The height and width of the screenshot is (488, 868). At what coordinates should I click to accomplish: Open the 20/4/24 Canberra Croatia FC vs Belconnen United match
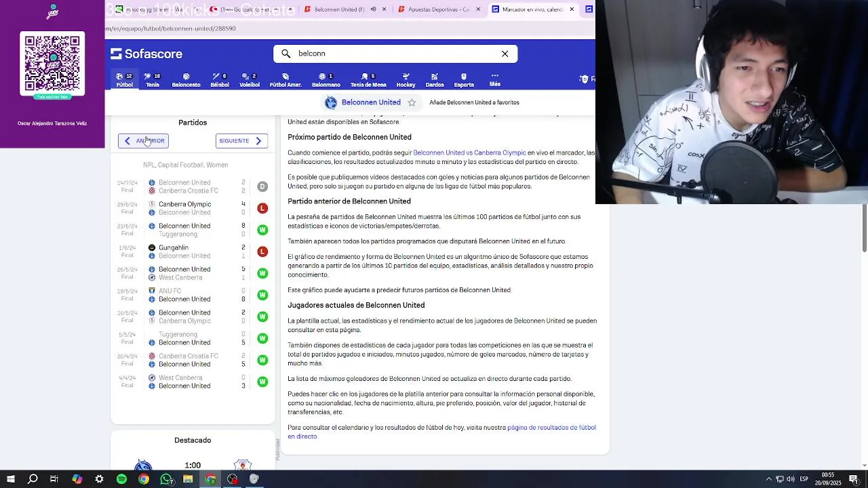(x=193, y=360)
